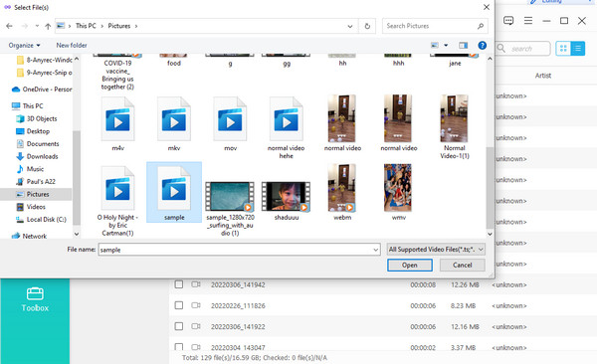Viewport: 597px width, 364px height.
Task: Select the normal video hehe file
Action: click(x=287, y=128)
